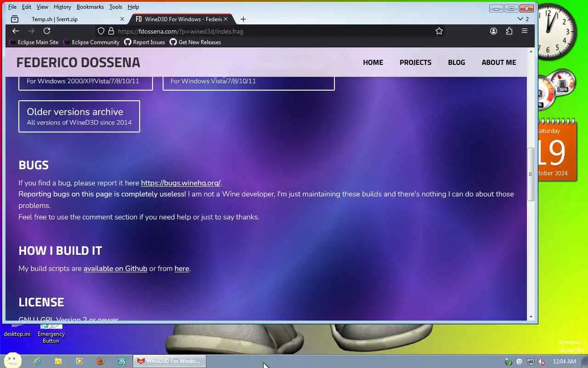Click the URL address bar
Image resolution: width=588 pixels, height=368 pixels.
271,31
